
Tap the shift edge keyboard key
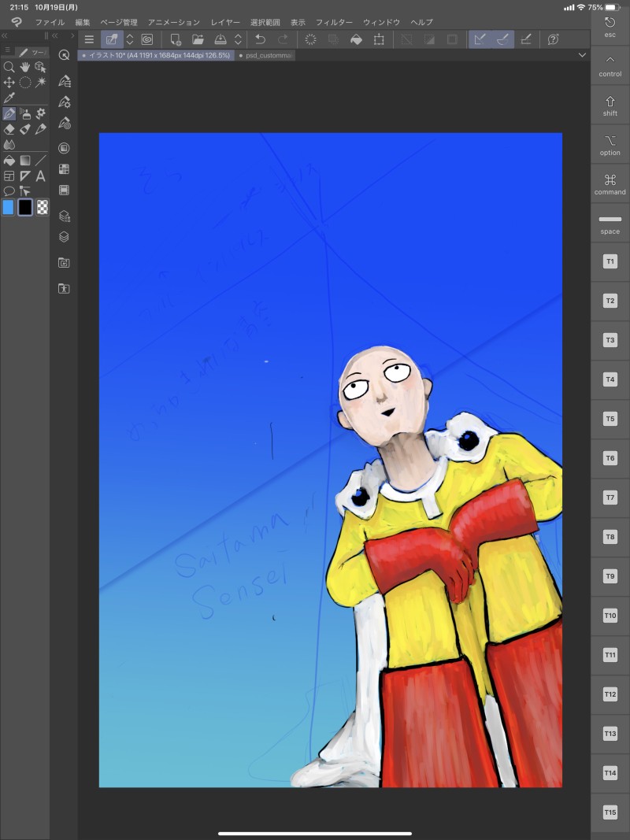point(610,105)
